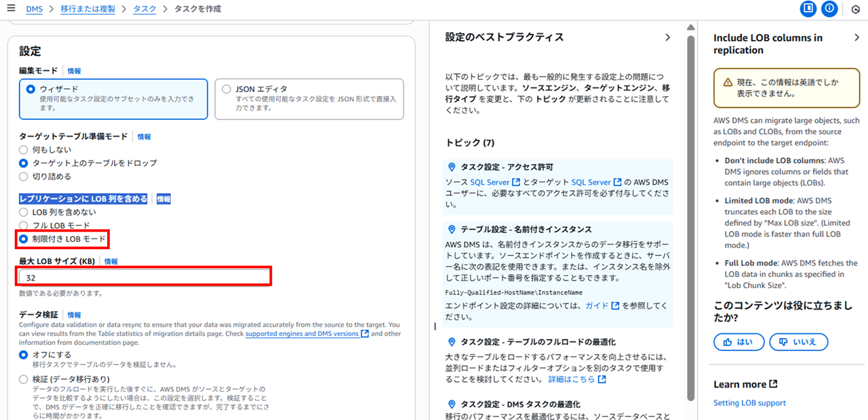Click the thumbs-up icon on はい button
The width and height of the screenshot is (868, 420).
[x=728, y=342]
